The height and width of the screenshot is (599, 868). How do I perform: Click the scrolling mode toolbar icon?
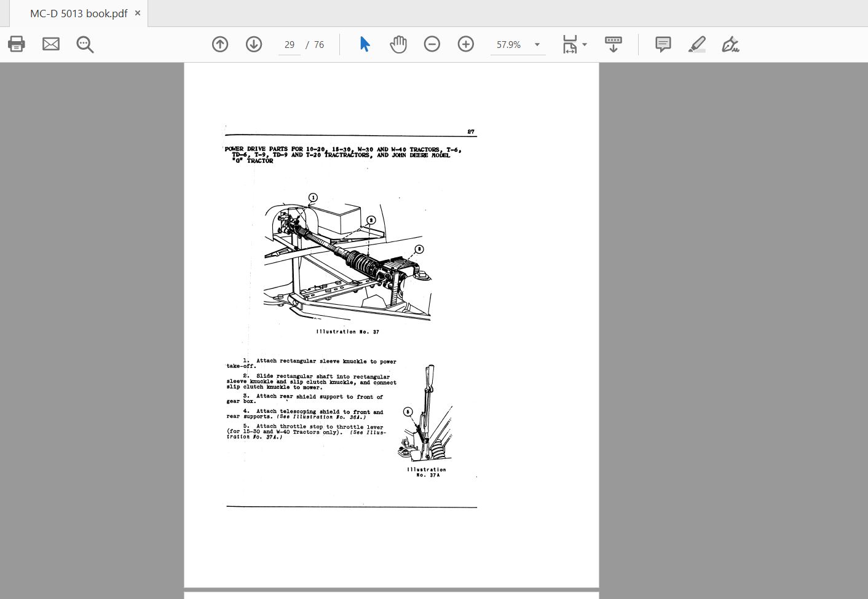coord(614,44)
